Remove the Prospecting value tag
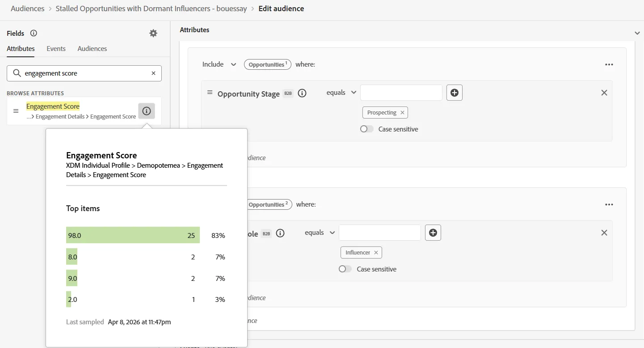 tap(402, 113)
